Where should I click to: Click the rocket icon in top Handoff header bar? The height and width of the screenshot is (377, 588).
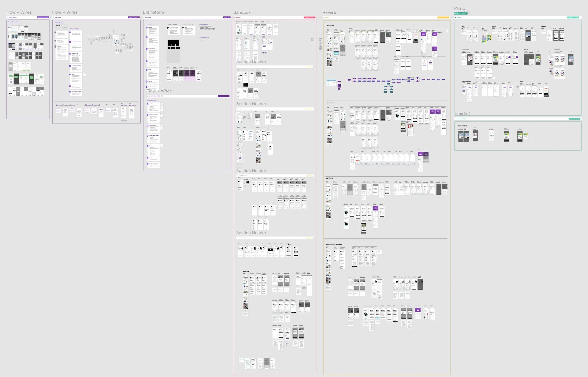coord(456,17)
